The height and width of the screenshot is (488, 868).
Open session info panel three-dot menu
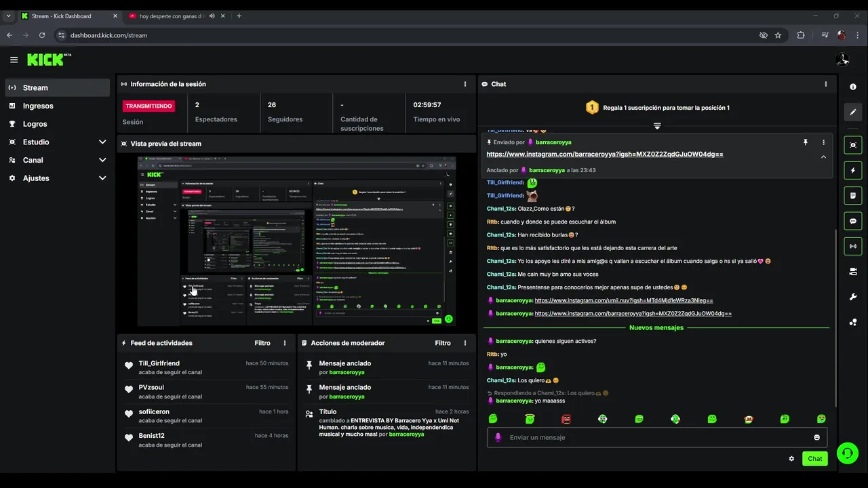coord(465,84)
